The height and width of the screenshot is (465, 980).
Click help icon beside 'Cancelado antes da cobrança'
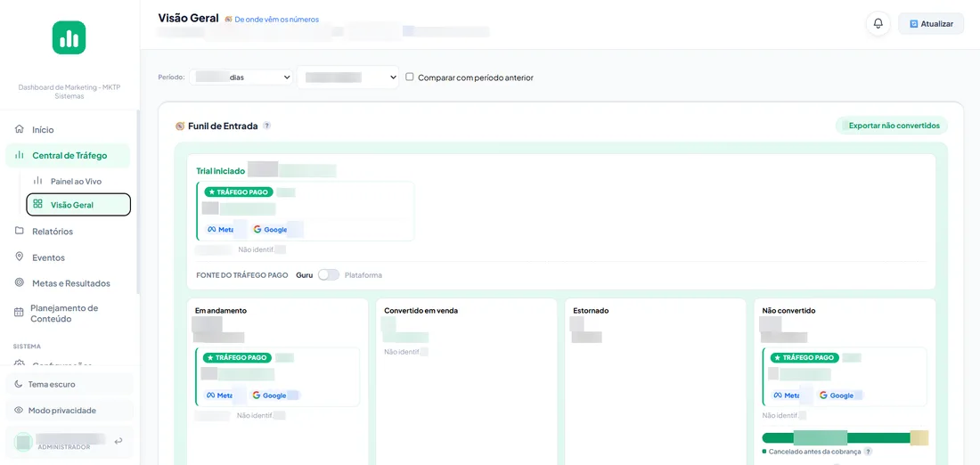[x=868, y=452]
